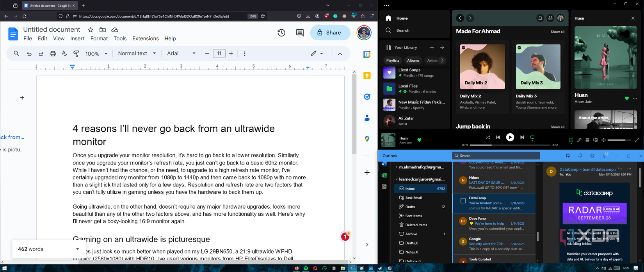
Task: Toggle Spotify Now Playing view button
Action: tap(571, 140)
